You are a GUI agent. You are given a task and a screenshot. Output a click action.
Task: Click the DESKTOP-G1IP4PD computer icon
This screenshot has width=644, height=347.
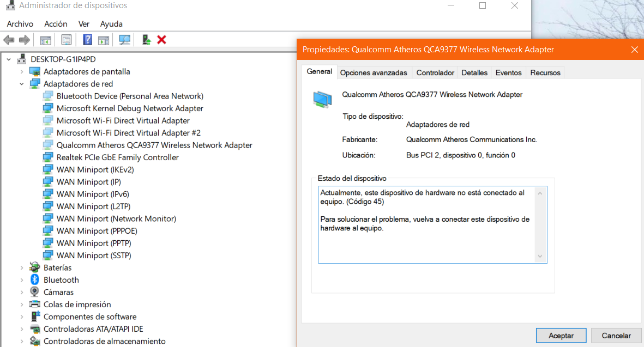point(22,59)
